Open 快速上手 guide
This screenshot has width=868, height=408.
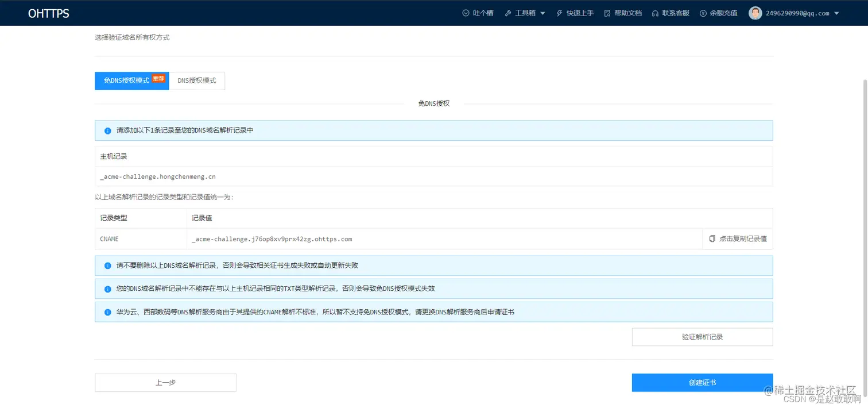pos(575,13)
